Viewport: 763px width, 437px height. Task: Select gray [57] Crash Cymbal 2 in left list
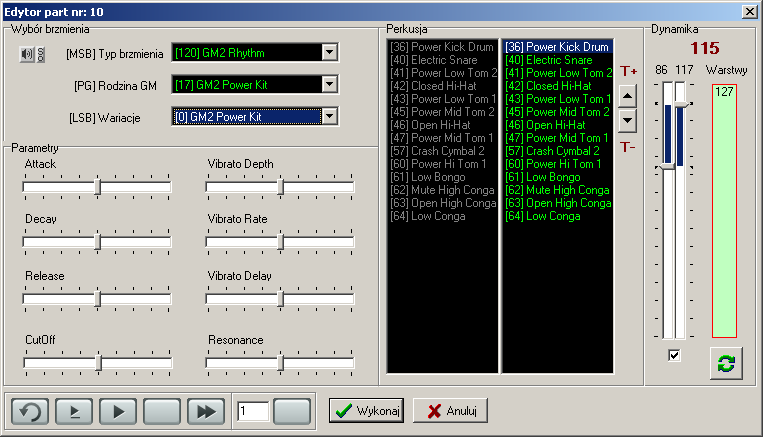coord(442,151)
